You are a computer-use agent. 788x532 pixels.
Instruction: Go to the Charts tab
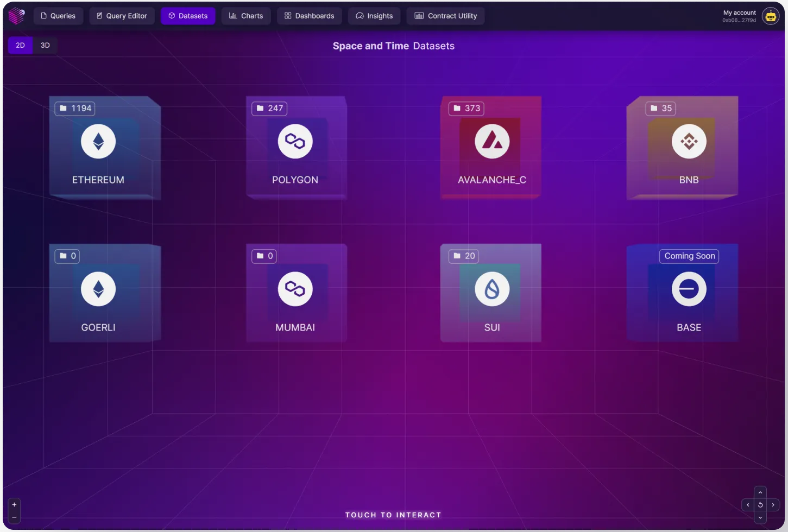click(x=246, y=16)
